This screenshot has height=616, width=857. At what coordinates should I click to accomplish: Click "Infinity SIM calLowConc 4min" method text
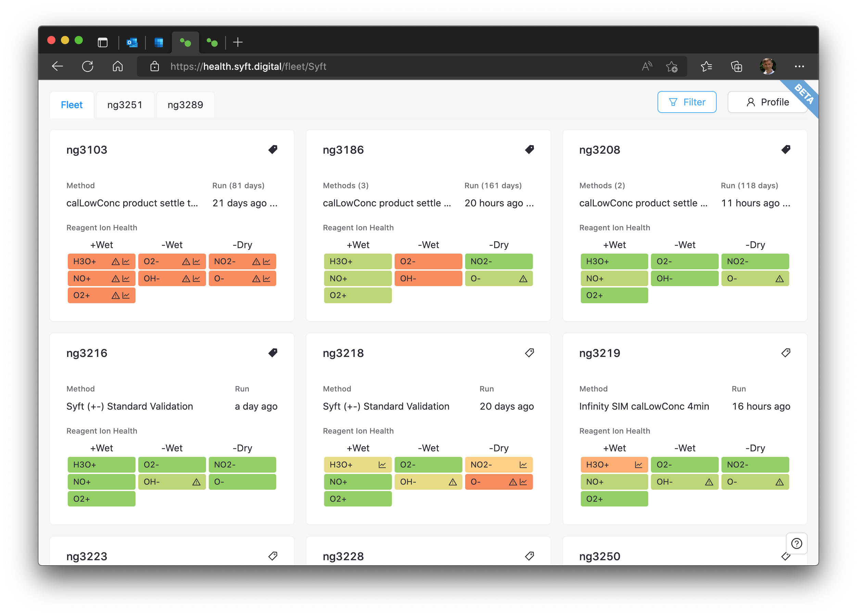pyautogui.click(x=644, y=406)
